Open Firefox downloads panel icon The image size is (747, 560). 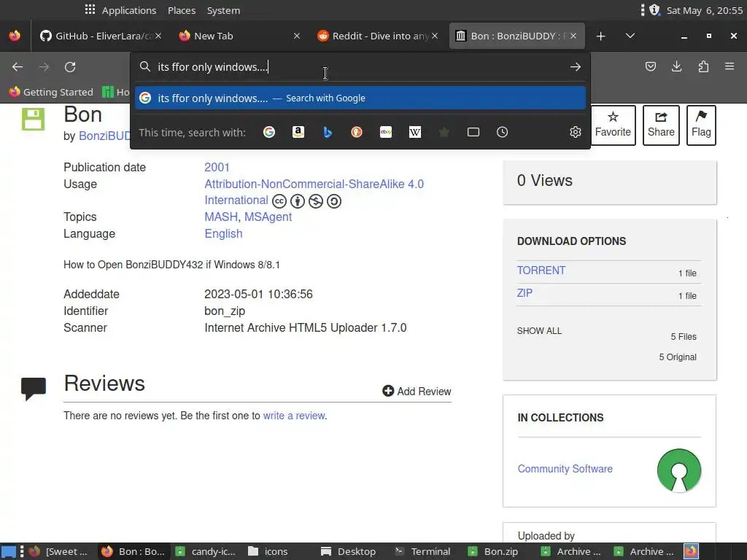676,66
